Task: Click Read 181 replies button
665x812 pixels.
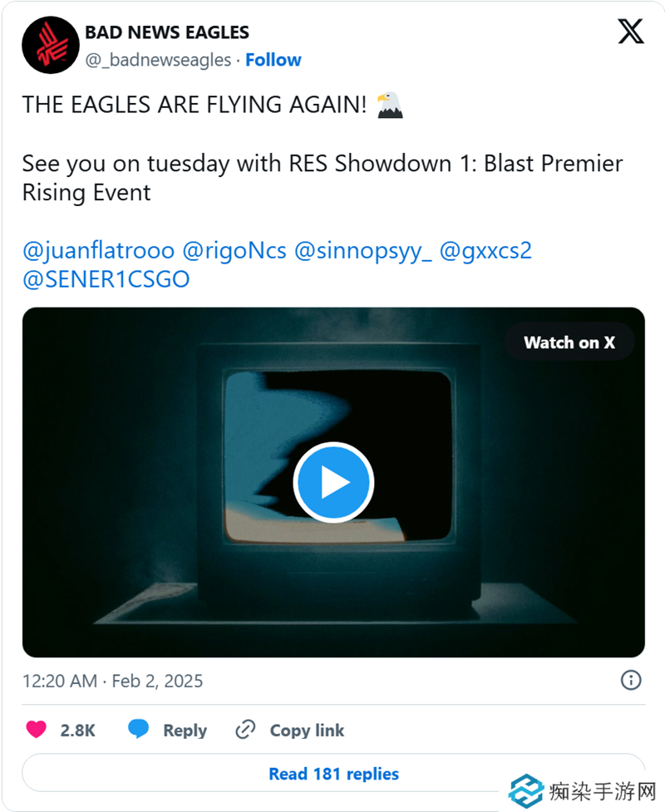Action: pyautogui.click(x=332, y=774)
